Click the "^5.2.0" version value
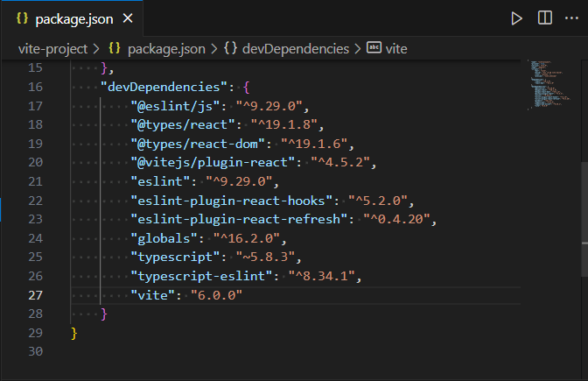This screenshot has height=381, width=588. 378,201
